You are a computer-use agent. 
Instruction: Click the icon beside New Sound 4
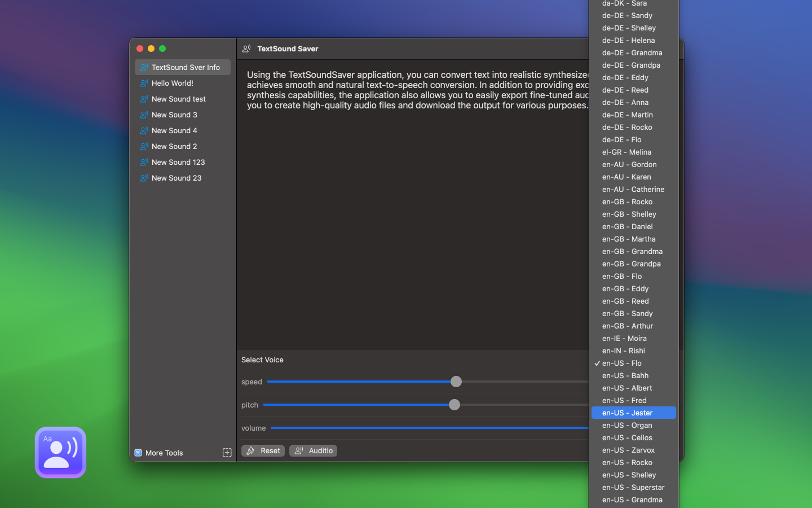(144, 130)
